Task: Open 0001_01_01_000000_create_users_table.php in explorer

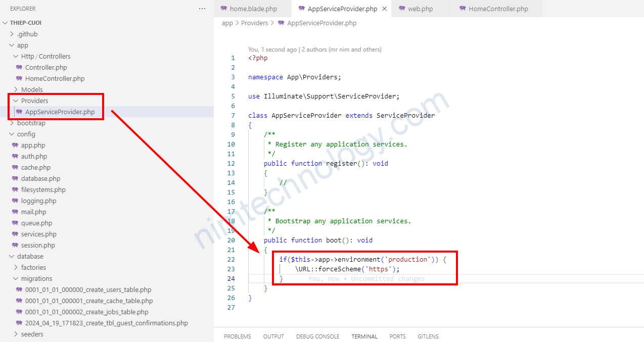Action: (88, 289)
